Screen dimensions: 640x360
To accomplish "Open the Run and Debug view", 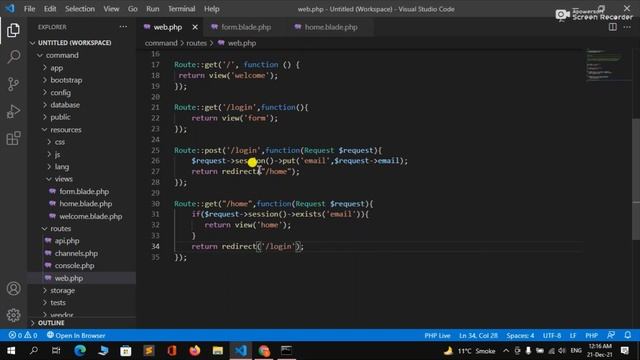I will 13,111.
